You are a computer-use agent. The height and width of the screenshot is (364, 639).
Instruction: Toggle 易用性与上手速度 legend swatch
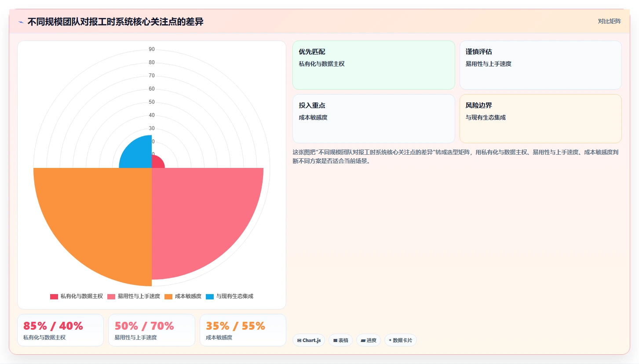pyautogui.click(x=111, y=296)
